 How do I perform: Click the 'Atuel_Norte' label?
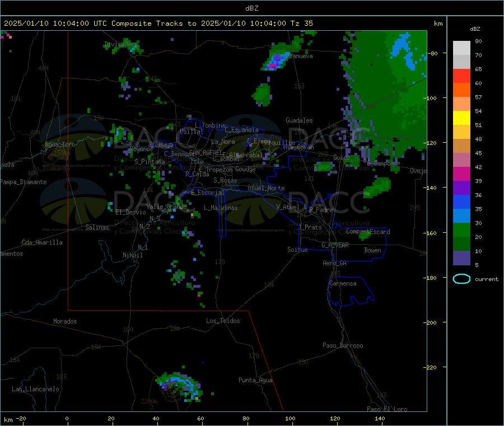tap(266, 188)
